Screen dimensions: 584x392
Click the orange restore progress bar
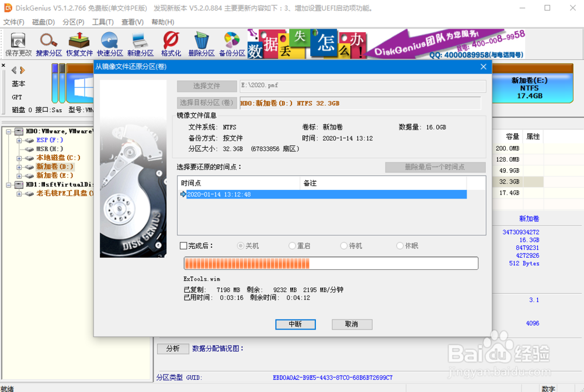pyautogui.click(x=331, y=263)
